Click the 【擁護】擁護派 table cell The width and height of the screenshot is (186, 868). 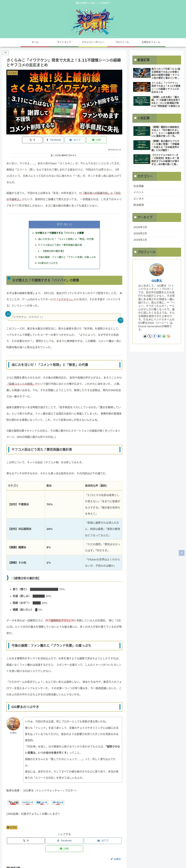click(x=26, y=548)
